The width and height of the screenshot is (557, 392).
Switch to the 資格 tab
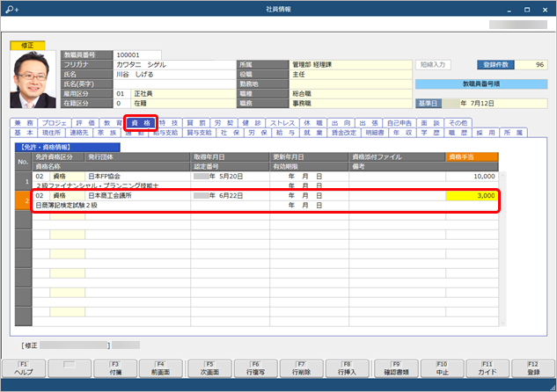(x=141, y=123)
